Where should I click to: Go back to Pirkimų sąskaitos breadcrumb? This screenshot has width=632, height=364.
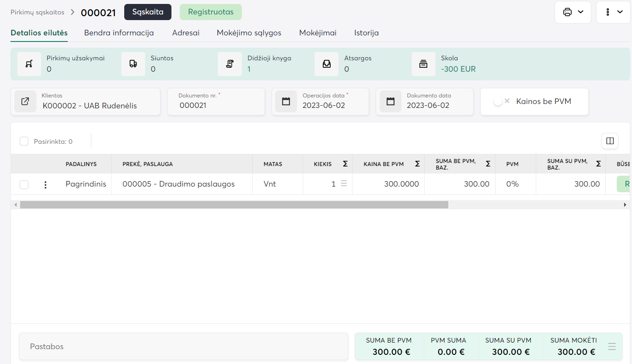tap(37, 12)
